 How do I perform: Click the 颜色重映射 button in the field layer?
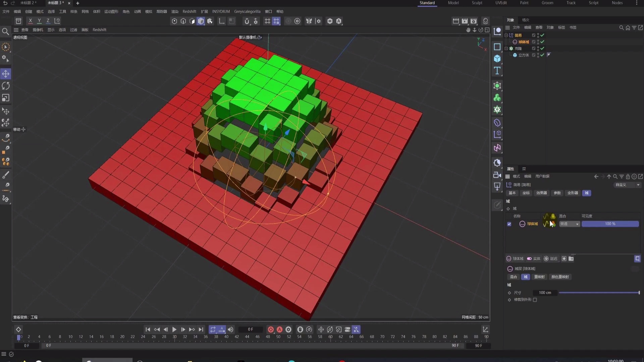pos(560,277)
